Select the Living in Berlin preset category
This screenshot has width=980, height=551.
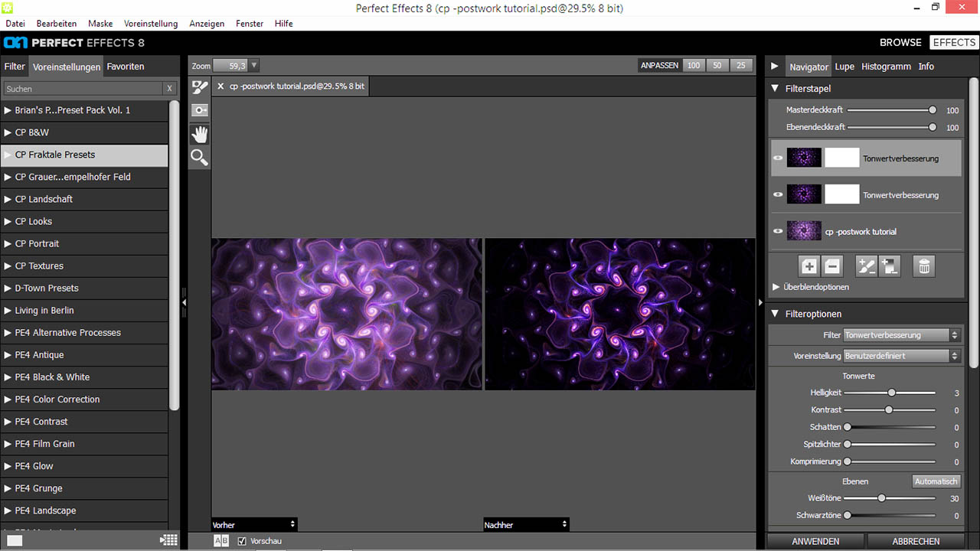point(84,311)
